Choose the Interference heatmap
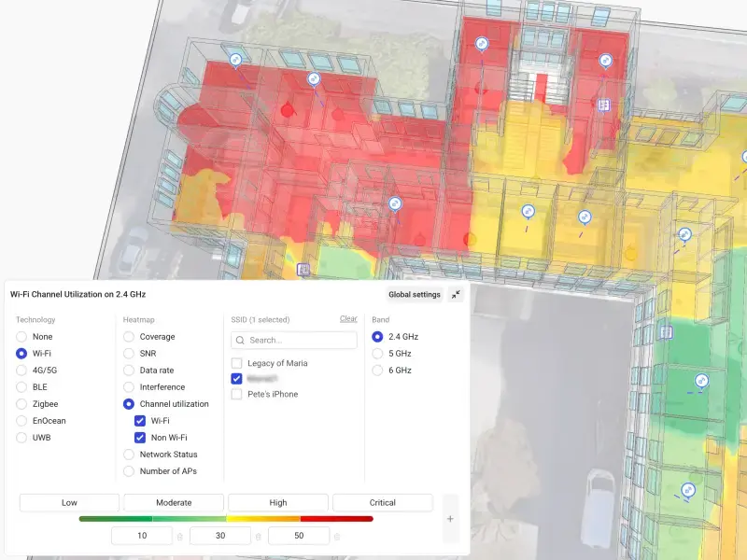Screen dimensions: 747x560 [129, 387]
